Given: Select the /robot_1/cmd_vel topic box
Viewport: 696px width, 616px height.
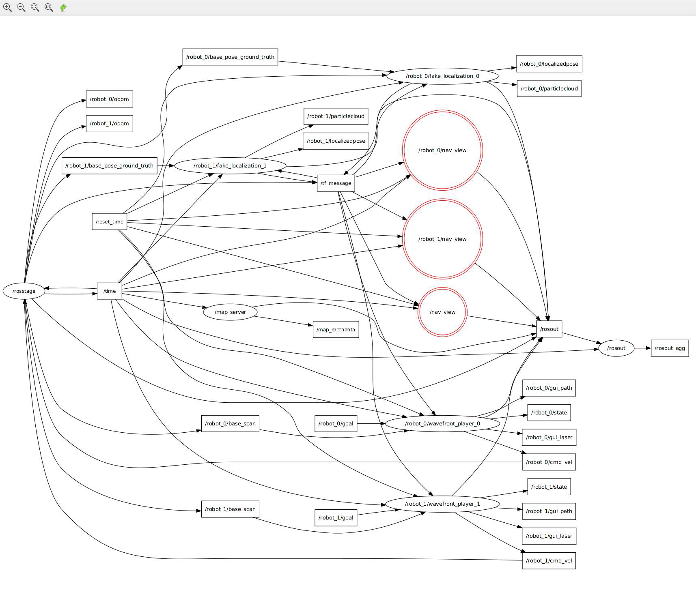Looking at the screenshot, I should [x=549, y=560].
